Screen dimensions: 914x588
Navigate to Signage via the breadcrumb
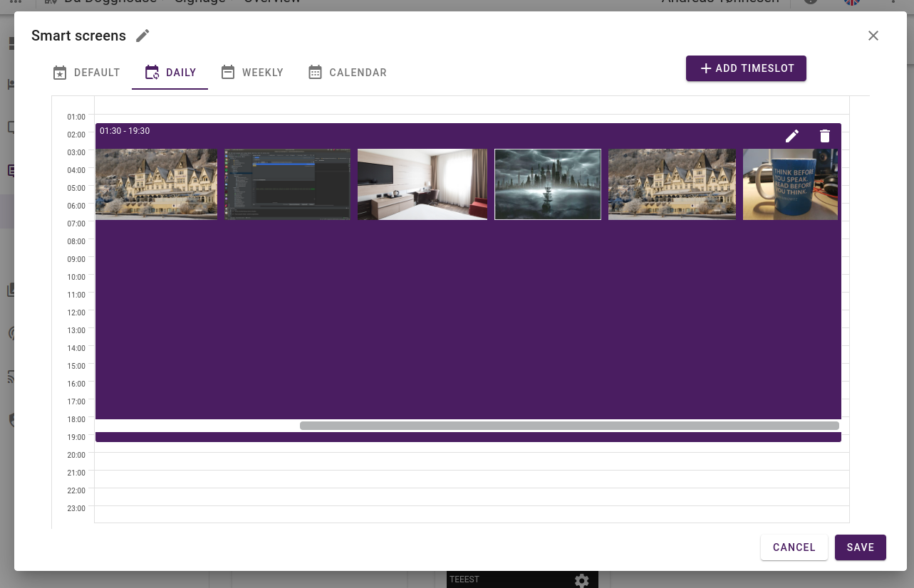[200, 1]
